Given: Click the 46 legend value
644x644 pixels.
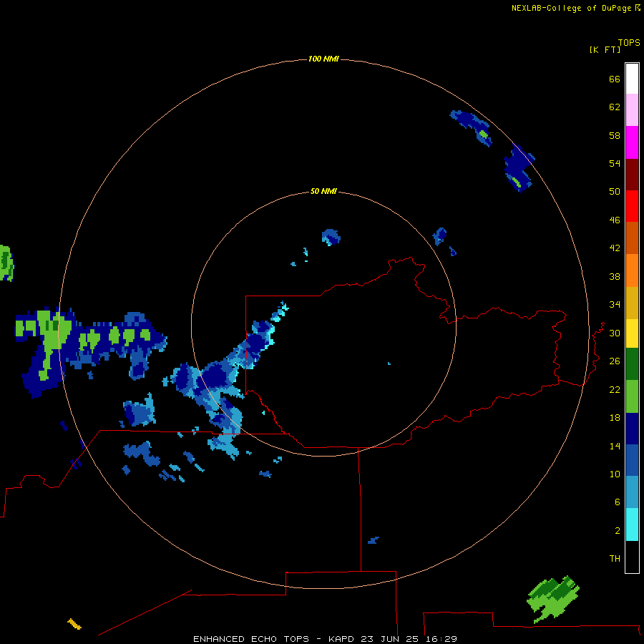Looking at the screenshot, I should pos(615,220).
